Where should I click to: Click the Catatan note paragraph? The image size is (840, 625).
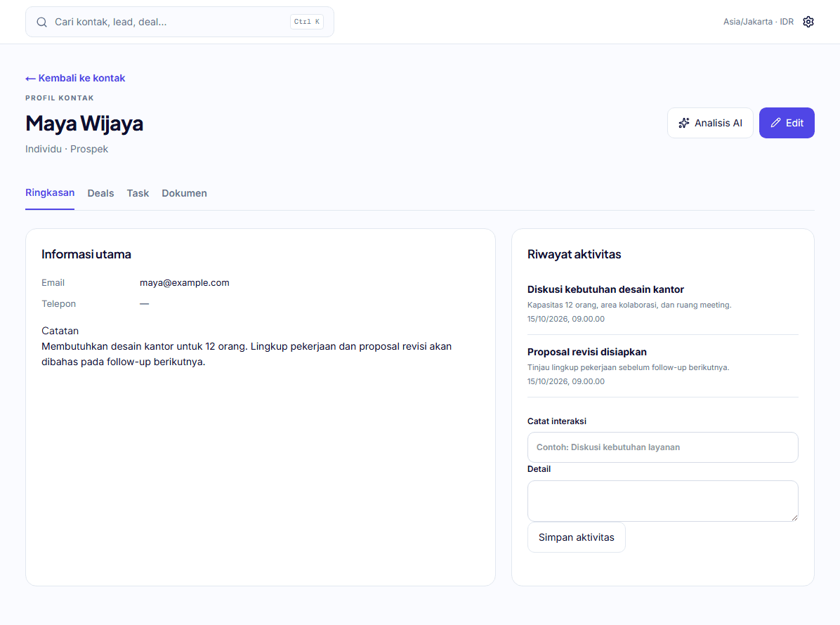coord(247,354)
